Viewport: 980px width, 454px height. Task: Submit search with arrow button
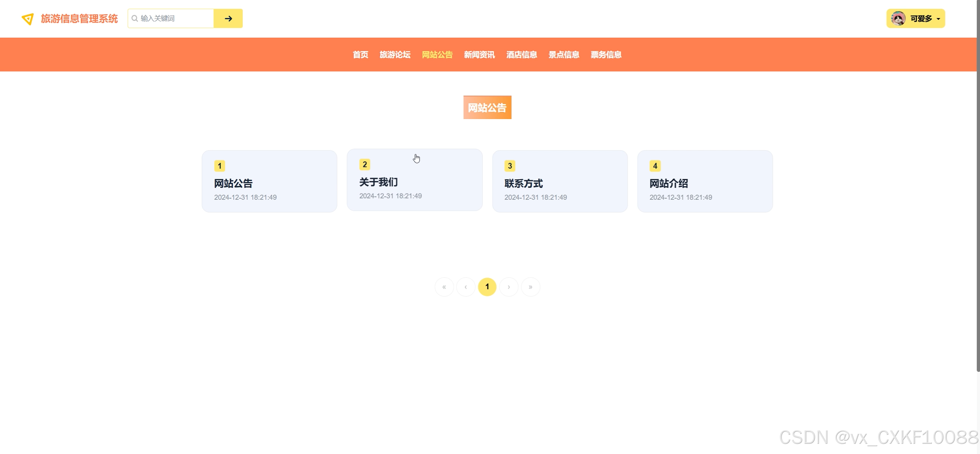[228, 18]
